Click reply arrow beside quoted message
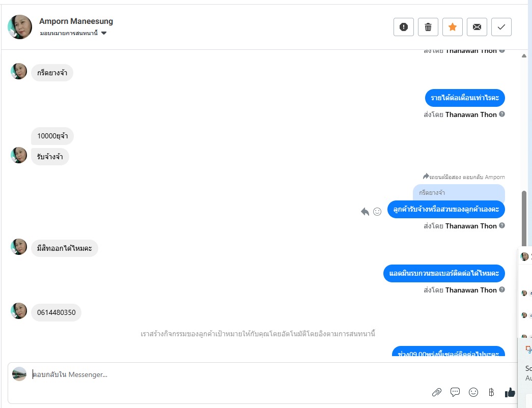Screen dimensions: 532x408 (365, 212)
